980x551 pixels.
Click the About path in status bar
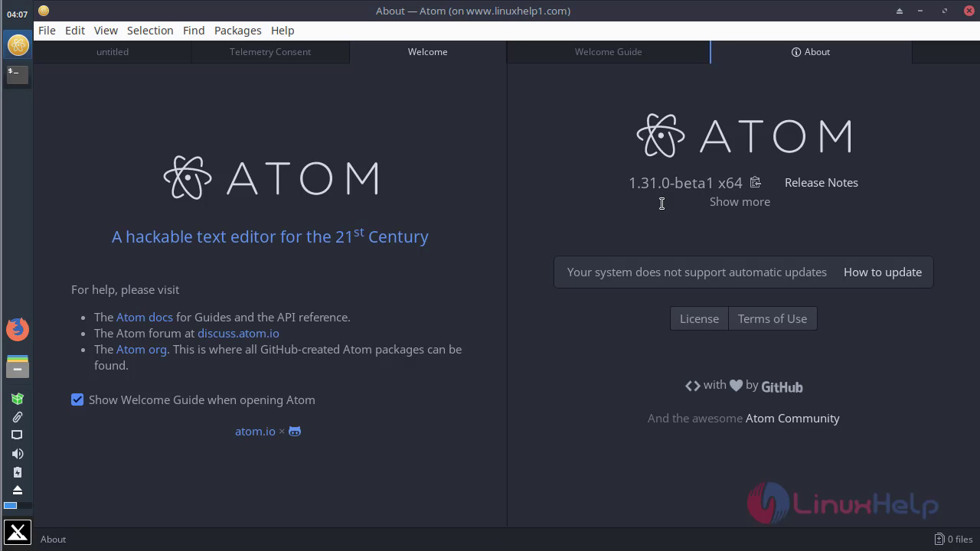[53, 539]
